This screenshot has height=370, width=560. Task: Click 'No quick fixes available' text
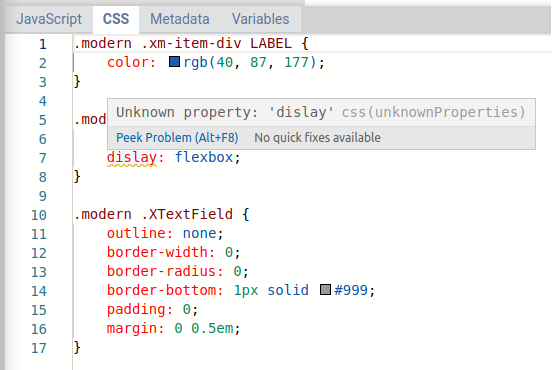pos(318,138)
